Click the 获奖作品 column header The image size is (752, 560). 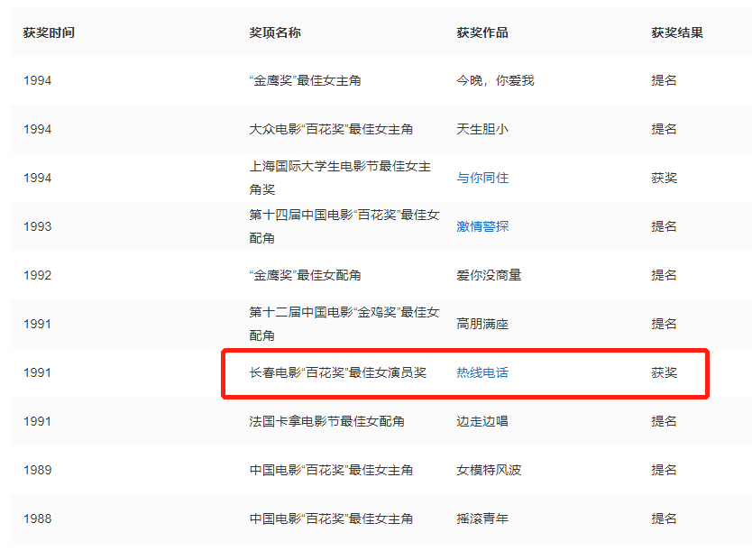click(482, 32)
